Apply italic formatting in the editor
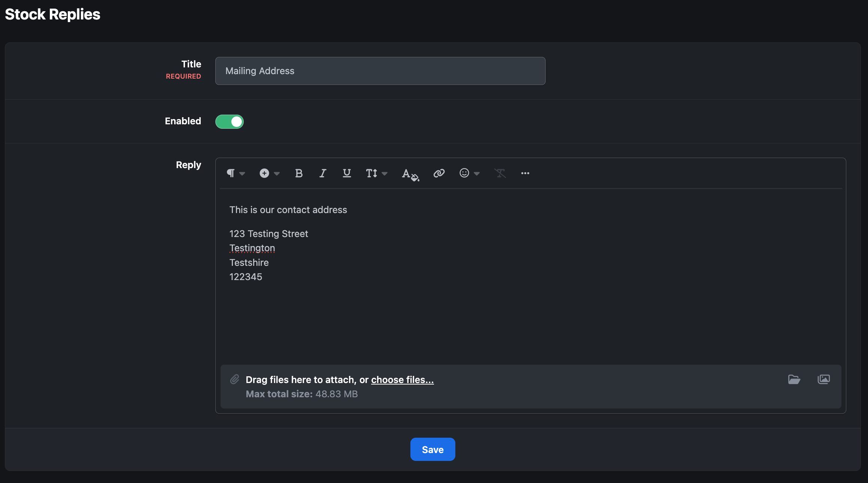 click(322, 173)
